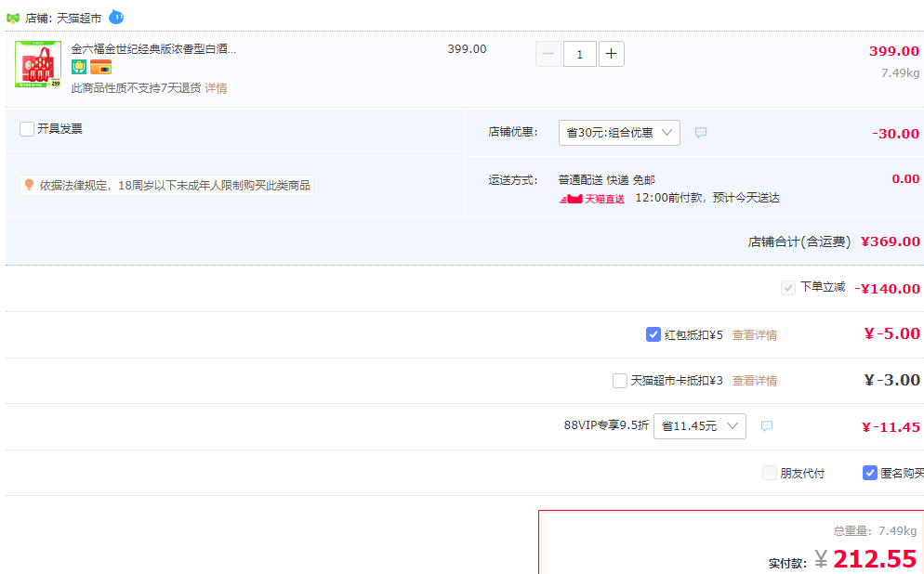The image size is (924, 574).
Task: Click the 普通配送 快递 免邮 shipping text
Action: pyautogui.click(x=607, y=179)
